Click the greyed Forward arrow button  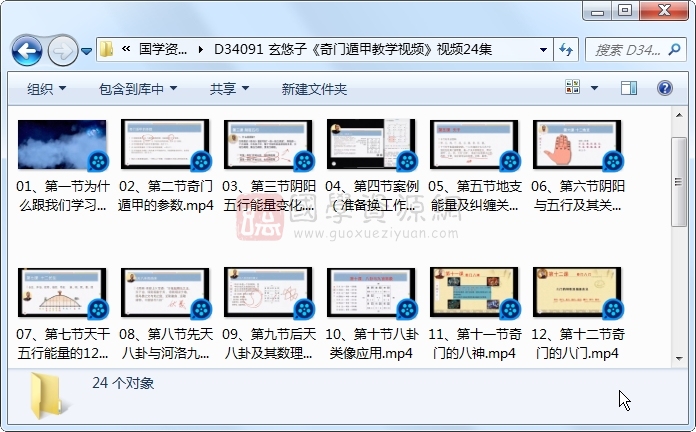[x=62, y=51]
